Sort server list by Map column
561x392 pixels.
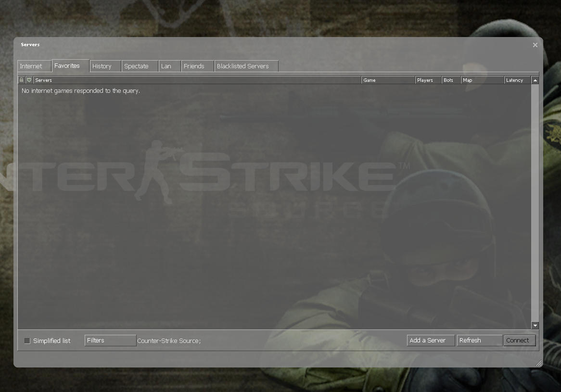pos(482,80)
